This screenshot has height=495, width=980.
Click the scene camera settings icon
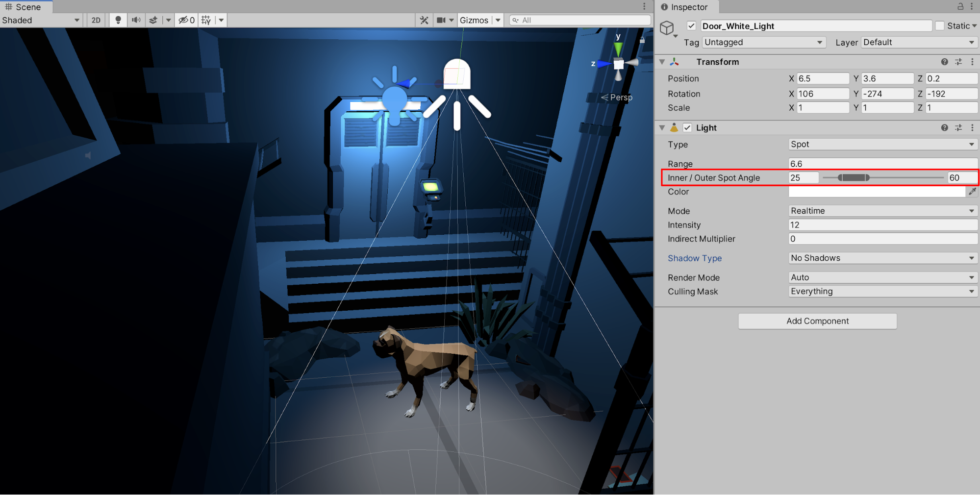pos(441,20)
